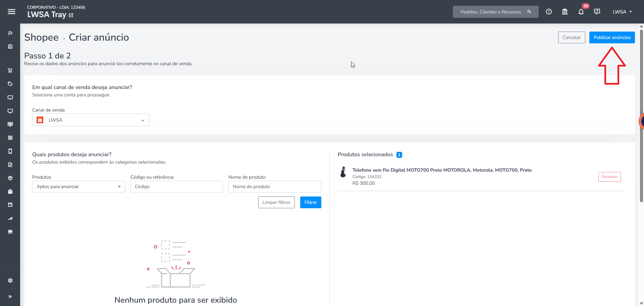Open the shopping bag sidebar icon
Screen dimensions: 644x306
click(10, 191)
